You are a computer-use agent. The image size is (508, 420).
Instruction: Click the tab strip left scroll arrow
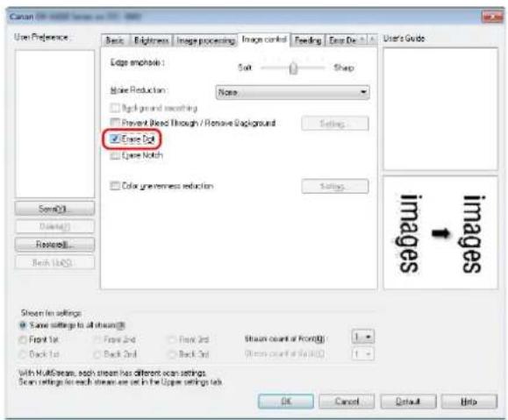(x=362, y=39)
